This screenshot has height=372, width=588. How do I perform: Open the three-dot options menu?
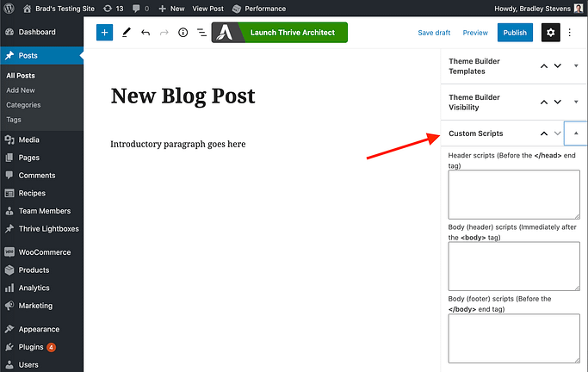(x=573, y=33)
